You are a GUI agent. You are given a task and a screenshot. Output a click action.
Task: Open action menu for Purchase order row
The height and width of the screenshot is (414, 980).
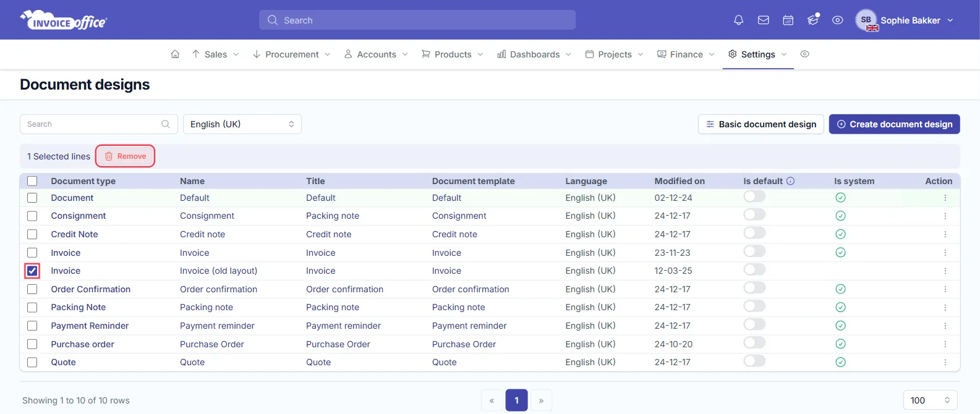pyautogui.click(x=945, y=344)
